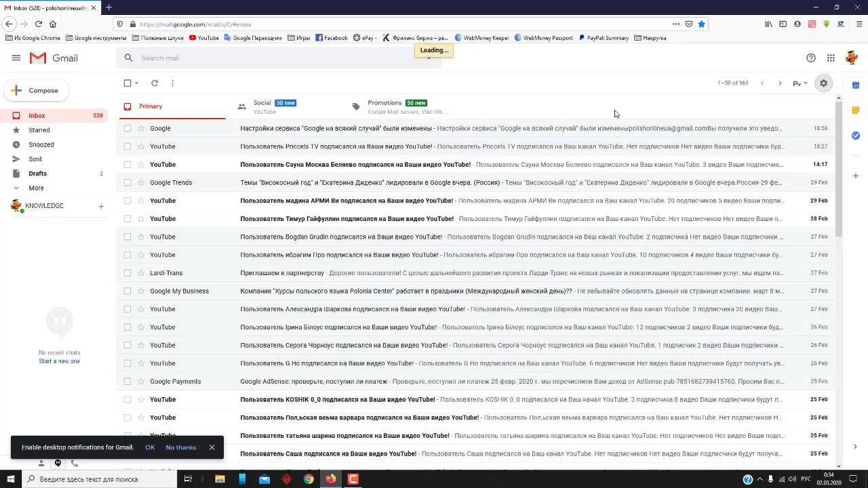
Task: Click the address bar URL
Action: tap(195, 24)
